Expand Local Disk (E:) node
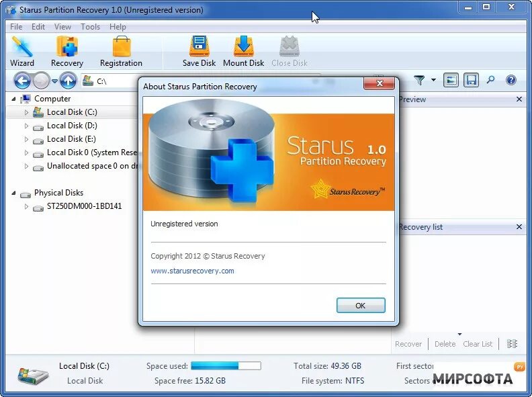 (26, 139)
